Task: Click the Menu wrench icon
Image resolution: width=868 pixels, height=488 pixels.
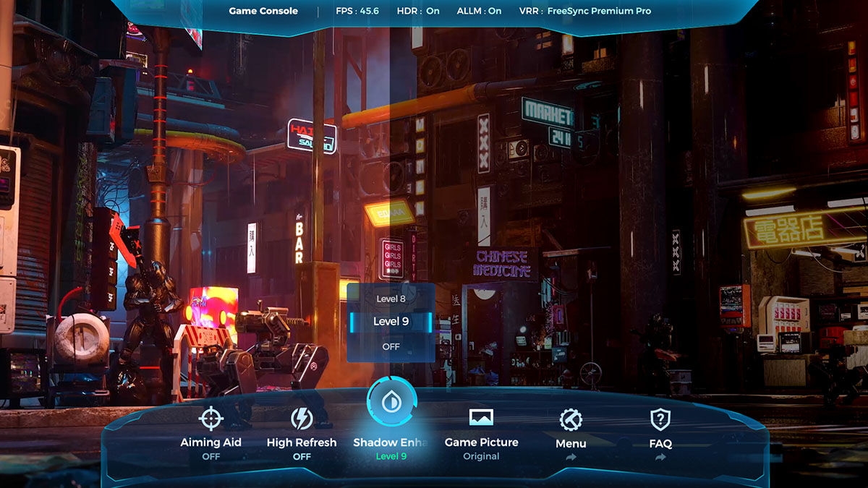Action: point(571,419)
